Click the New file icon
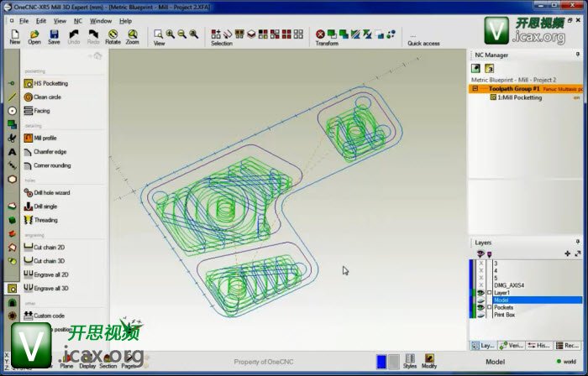Image resolution: width=588 pixels, height=376 pixels. click(14, 37)
